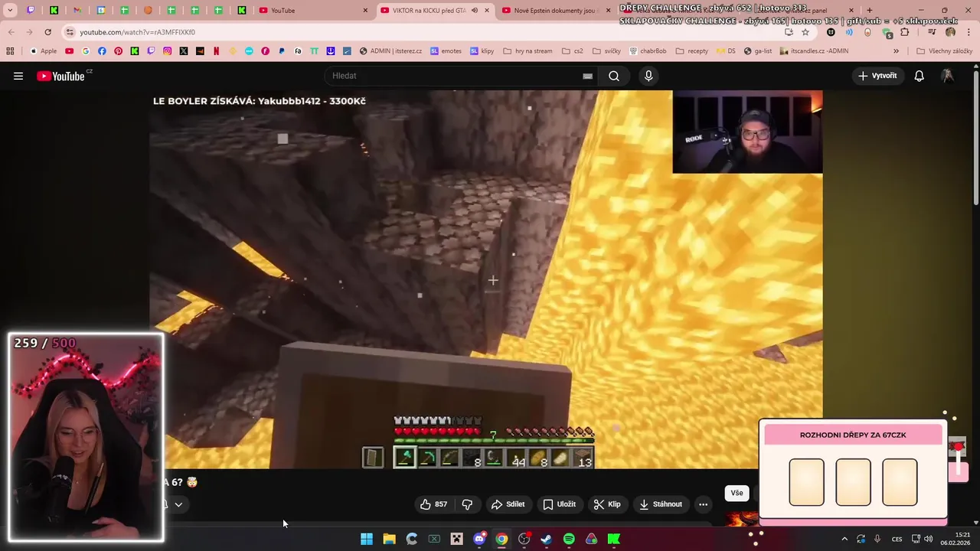The height and width of the screenshot is (551, 980).
Task: Go back in Chrome navigation
Action: tap(11, 32)
